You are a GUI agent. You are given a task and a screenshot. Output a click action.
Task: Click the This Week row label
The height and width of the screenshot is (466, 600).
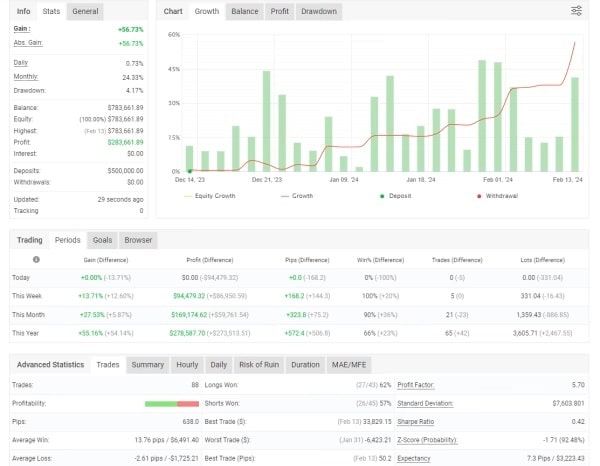click(27, 296)
